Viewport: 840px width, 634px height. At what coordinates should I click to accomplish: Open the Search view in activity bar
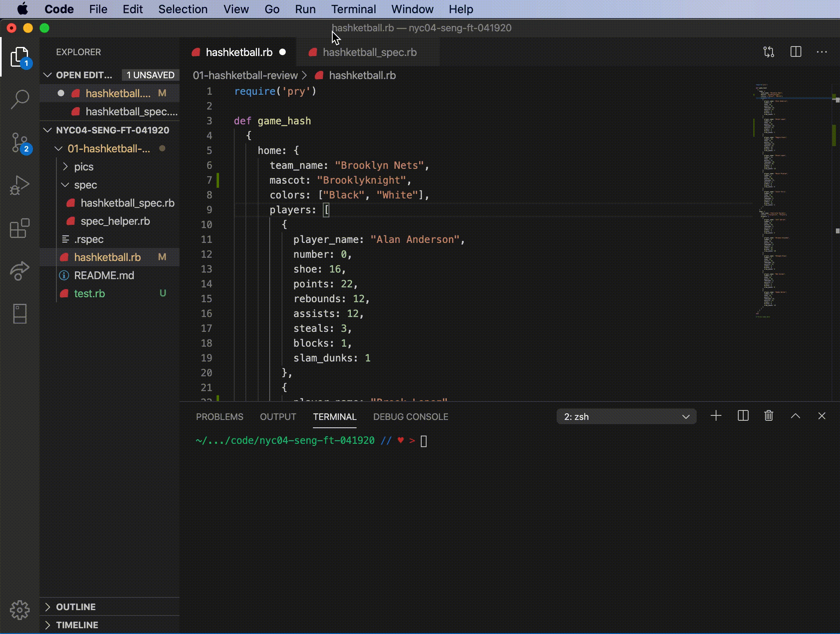click(x=20, y=99)
